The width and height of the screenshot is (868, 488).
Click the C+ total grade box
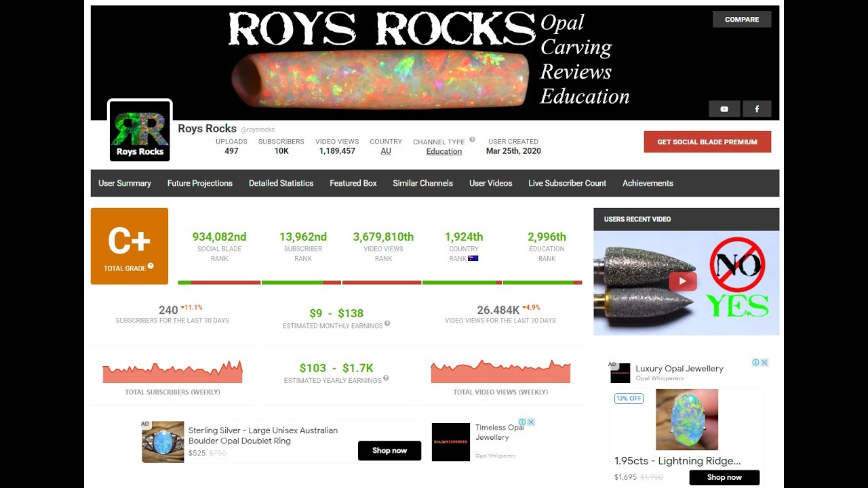pos(130,246)
